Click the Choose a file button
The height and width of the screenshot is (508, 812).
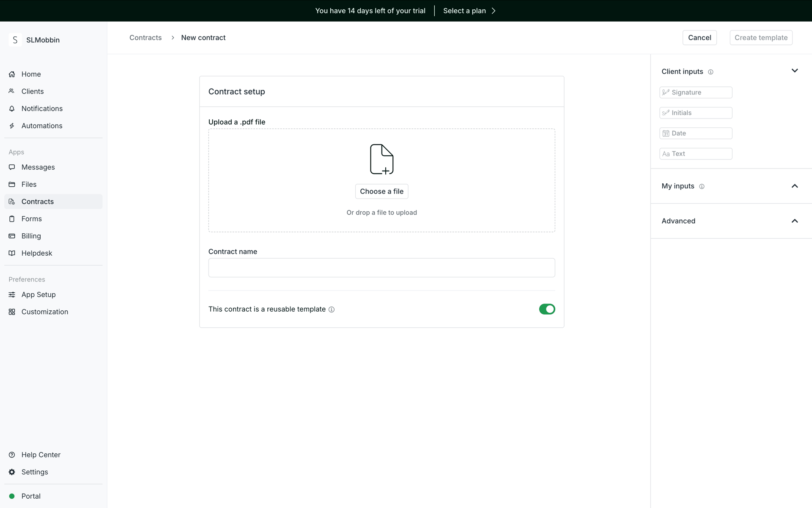pos(381,191)
